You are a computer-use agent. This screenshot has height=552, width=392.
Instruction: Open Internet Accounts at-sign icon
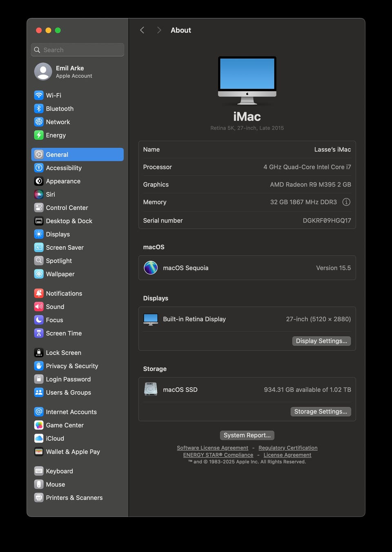39,412
